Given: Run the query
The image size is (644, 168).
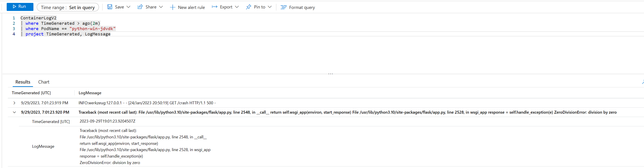Looking at the screenshot, I should coord(20,7).
